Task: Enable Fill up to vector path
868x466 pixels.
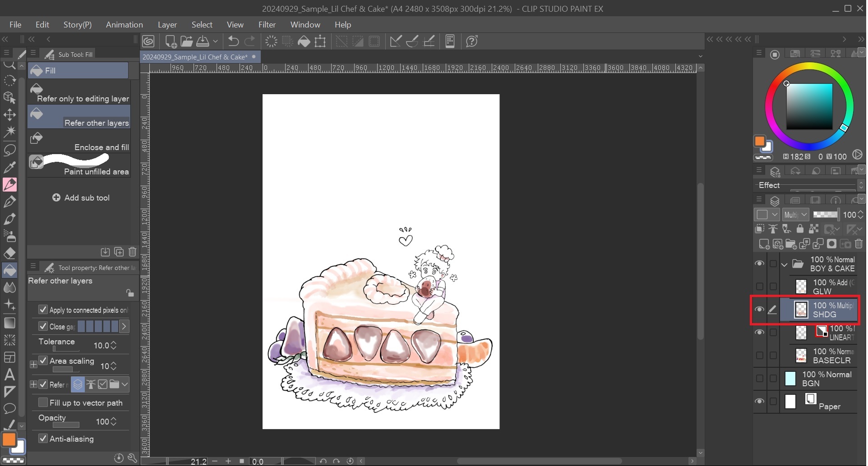Action: (x=43, y=402)
